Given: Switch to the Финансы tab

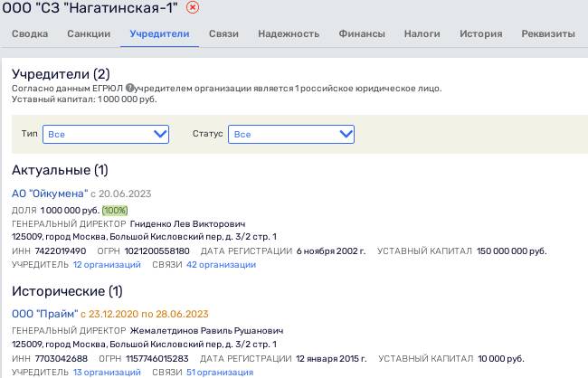Looking at the screenshot, I should tap(362, 33).
